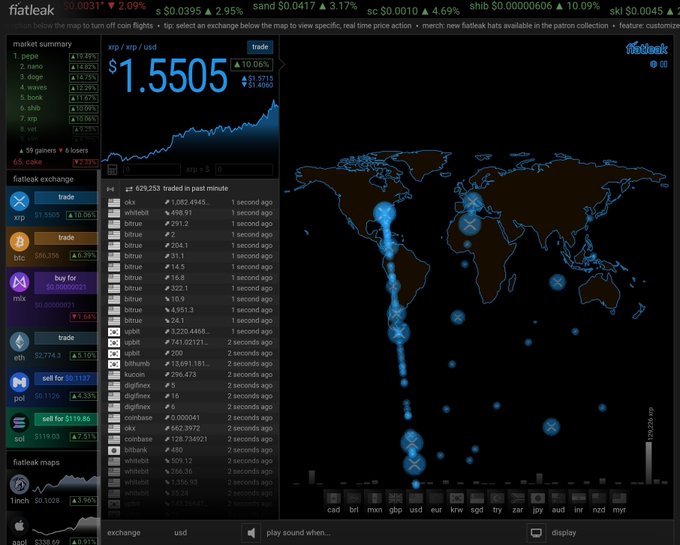Viewport: 680px width, 545px height.
Task: Click the xrp amount calculator field
Action: tap(152, 170)
